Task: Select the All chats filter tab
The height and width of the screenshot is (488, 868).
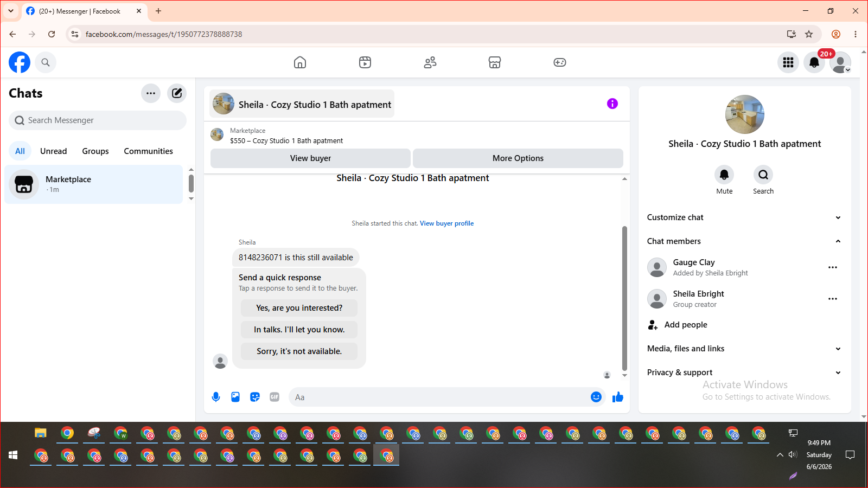Action: pyautogui.click(x=20, y=151)
